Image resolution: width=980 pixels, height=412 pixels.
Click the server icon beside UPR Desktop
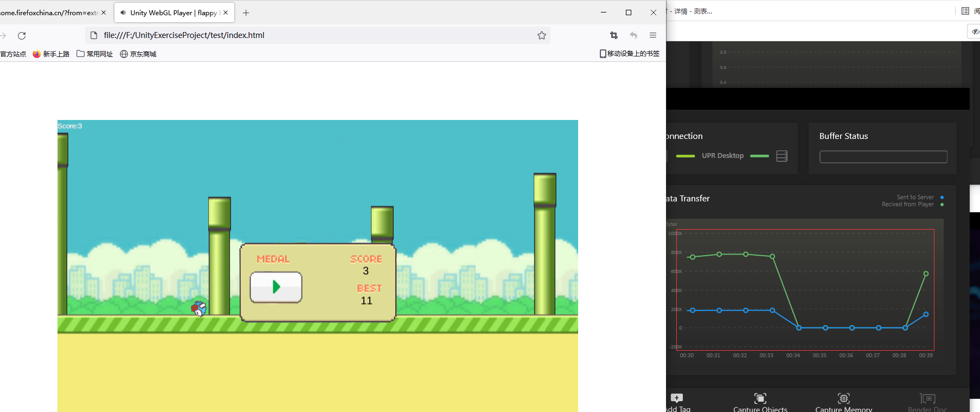click(x=782, y=156)
